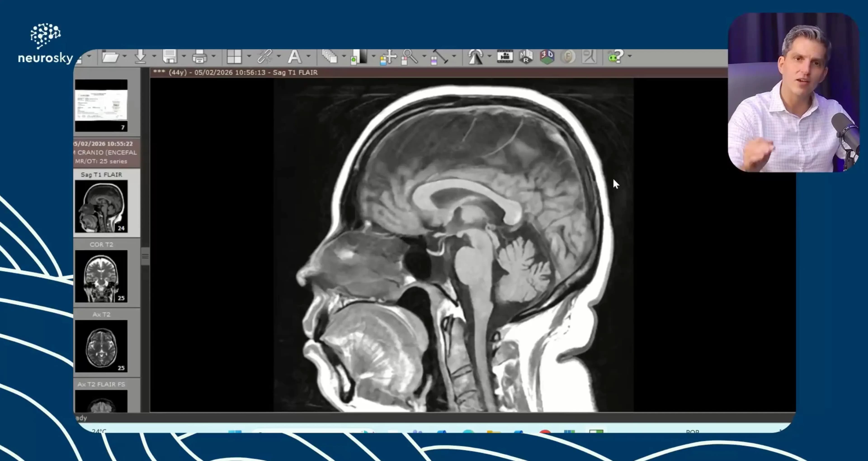Open the MPR multiplanar reconstruction tool
Screen dimensions: 868x461
click(526, 57)
